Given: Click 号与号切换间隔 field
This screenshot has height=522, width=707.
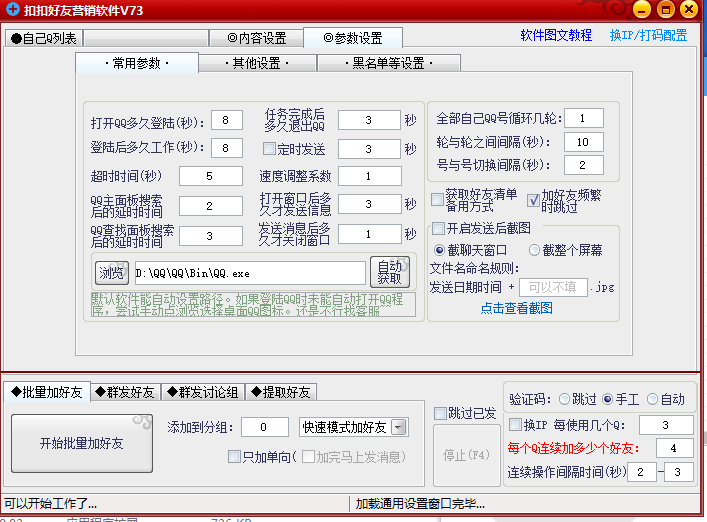Looking at the screenshot, I should (x=583, y=165).
